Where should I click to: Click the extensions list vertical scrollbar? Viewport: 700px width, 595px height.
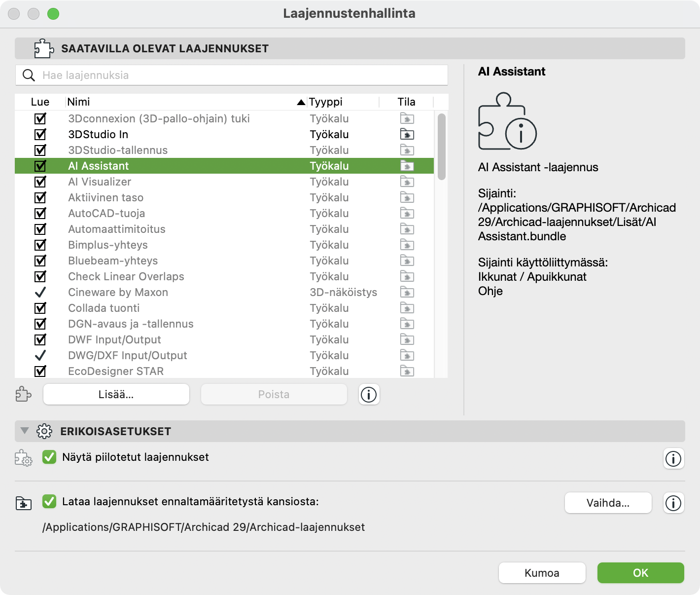(x=441, y=147)
